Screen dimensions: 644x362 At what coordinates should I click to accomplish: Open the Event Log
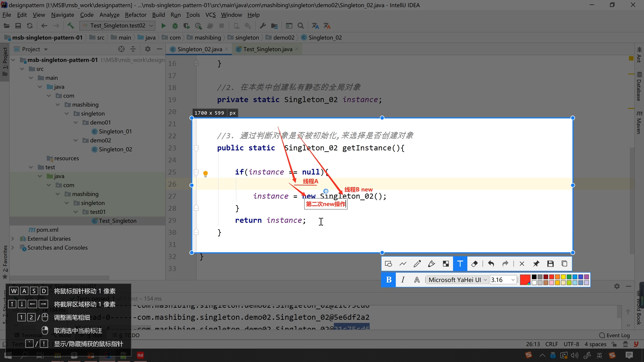point(614,335)
